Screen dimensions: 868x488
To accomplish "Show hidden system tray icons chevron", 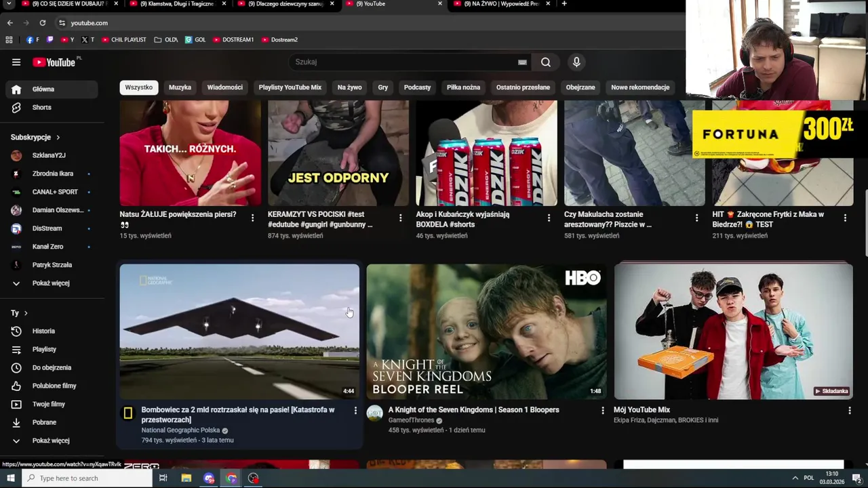I will 795,479.
